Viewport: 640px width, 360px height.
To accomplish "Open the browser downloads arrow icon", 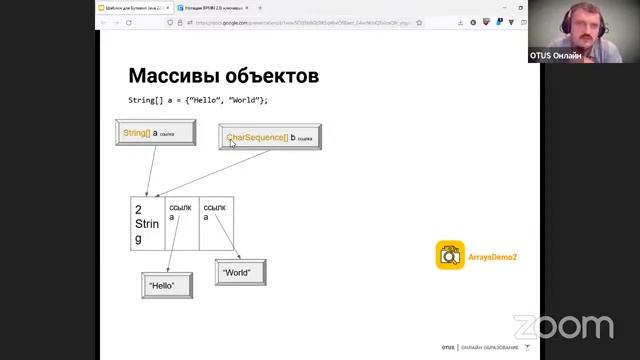I will [460, 23].
